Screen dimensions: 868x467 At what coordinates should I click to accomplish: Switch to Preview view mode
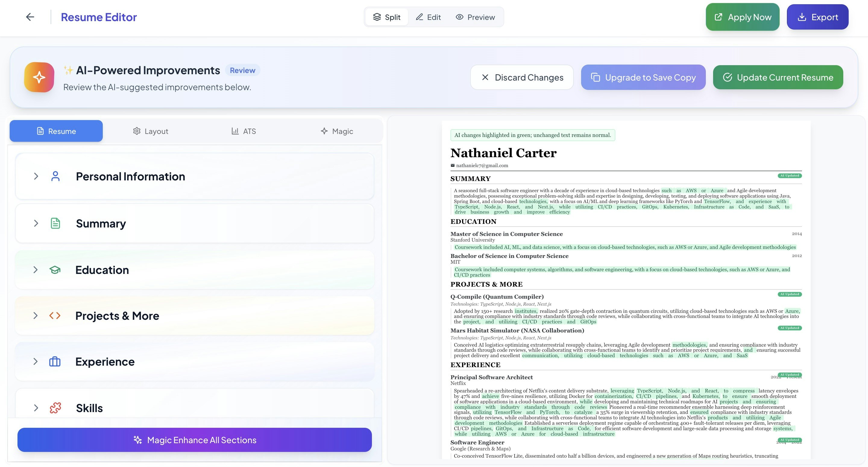pyautogui.click(x=475, y=17)
